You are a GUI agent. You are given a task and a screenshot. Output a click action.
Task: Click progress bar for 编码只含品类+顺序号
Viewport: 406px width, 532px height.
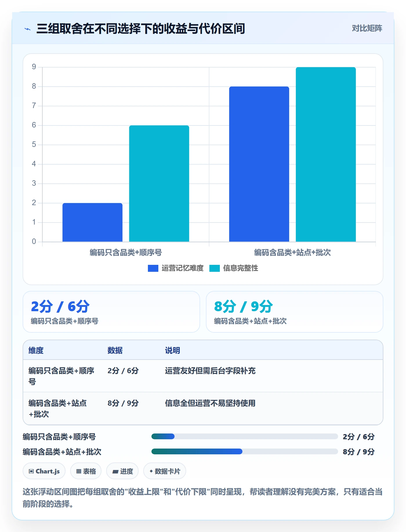tap(245, 436)
